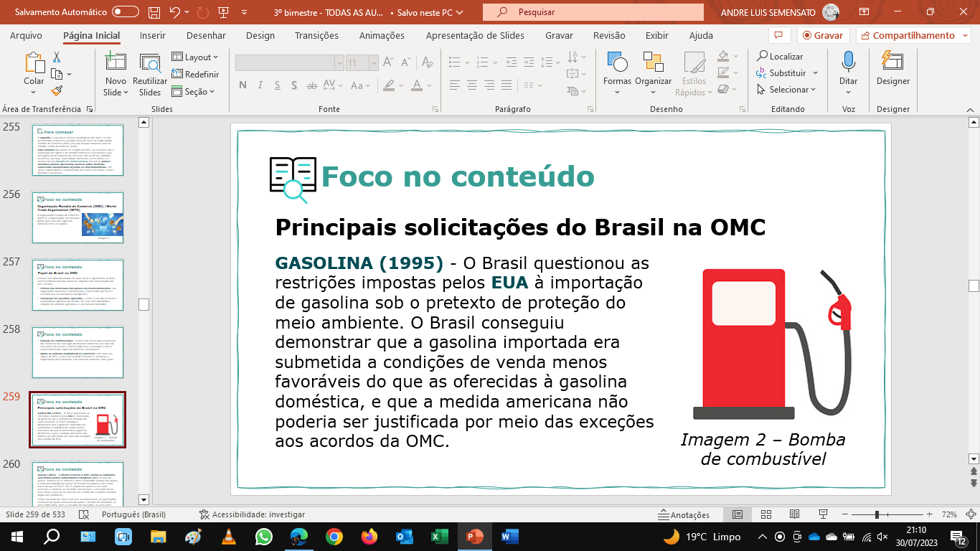Click the Copy icon
Screen dimensions: 980x551
[57, 74]
